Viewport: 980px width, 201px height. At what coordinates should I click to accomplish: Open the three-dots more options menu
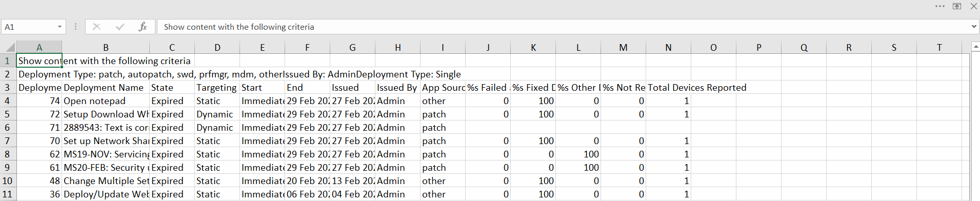939,6
